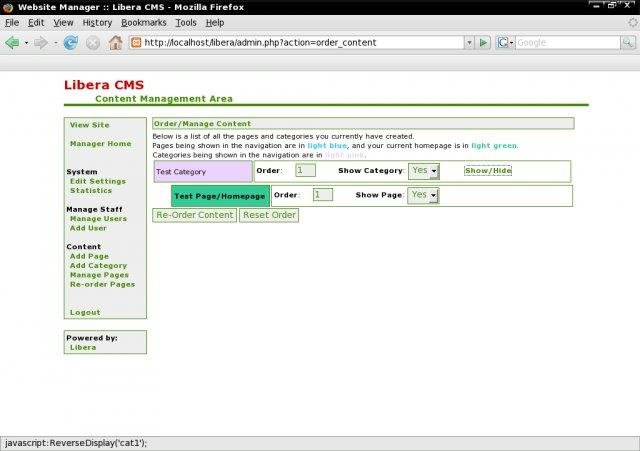Click the search magnifier icon

point(628,42)
